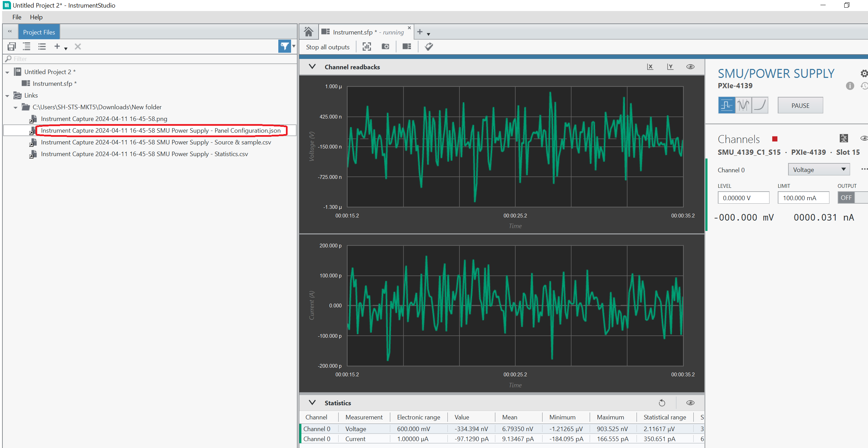Collapse the Downloads New folder node
This screenshot has width=868, height=448.
tap(15, 108)
